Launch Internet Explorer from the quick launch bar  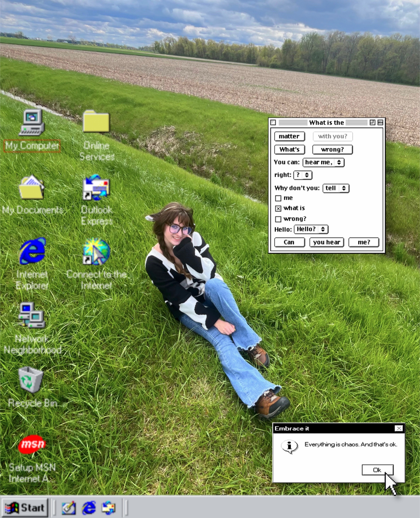click(89, 508)
